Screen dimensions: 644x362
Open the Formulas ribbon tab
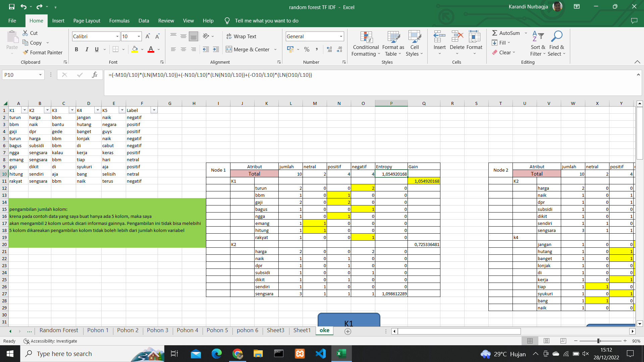tap(119, 20)
